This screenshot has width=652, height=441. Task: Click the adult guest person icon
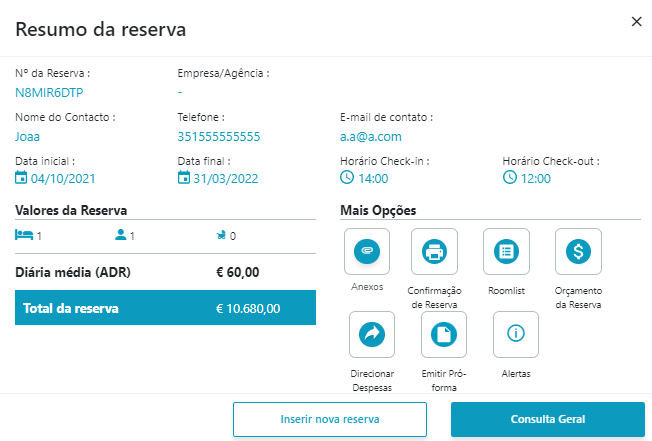(121, 235)
